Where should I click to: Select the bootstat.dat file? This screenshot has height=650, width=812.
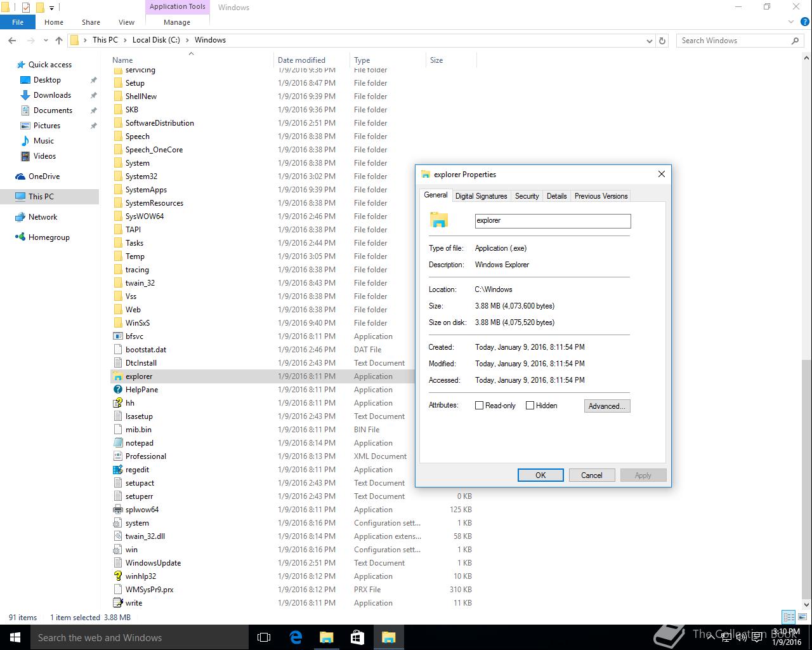[x=146, y=350]
